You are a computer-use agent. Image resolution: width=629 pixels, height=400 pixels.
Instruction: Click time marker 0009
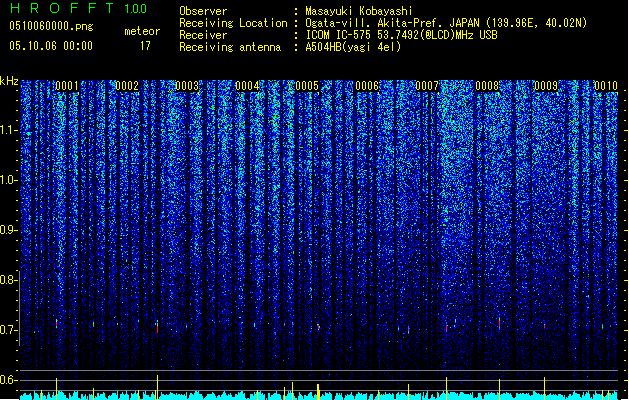click(546, 86)
